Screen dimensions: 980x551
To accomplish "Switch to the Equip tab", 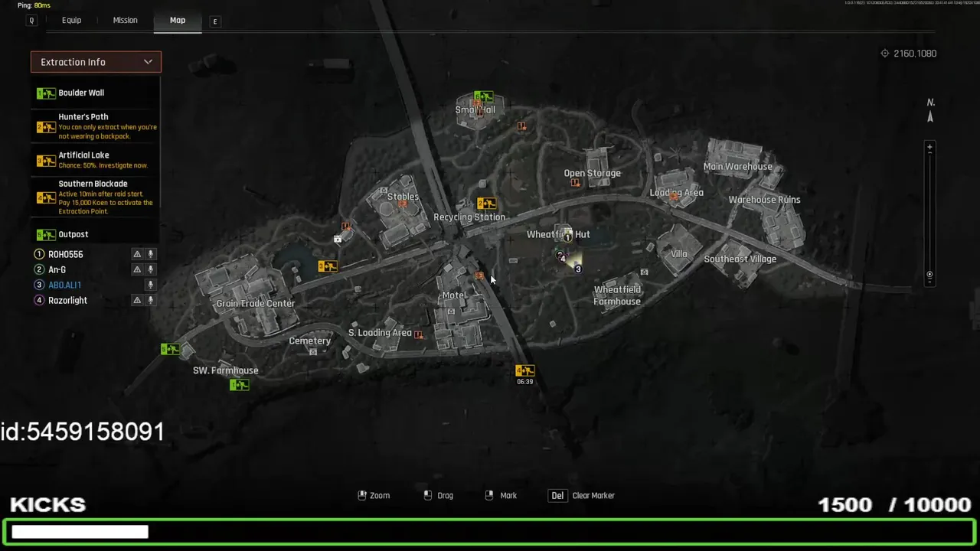I will [x=71, y=21].
